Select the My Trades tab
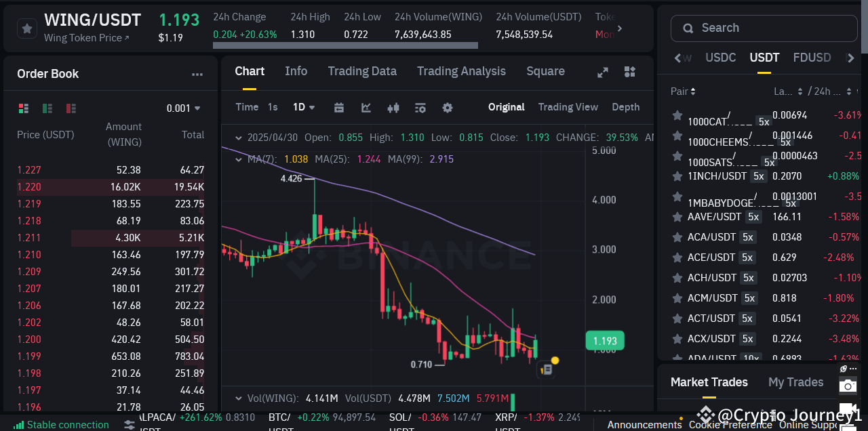Image resolution: width=868 pixels, height=431 pixels. 795,382
